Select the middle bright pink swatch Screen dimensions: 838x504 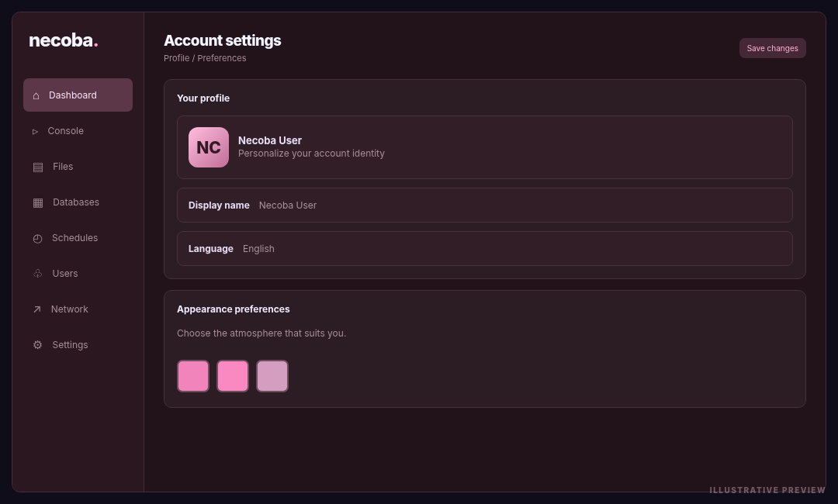[x=233, y=376]
